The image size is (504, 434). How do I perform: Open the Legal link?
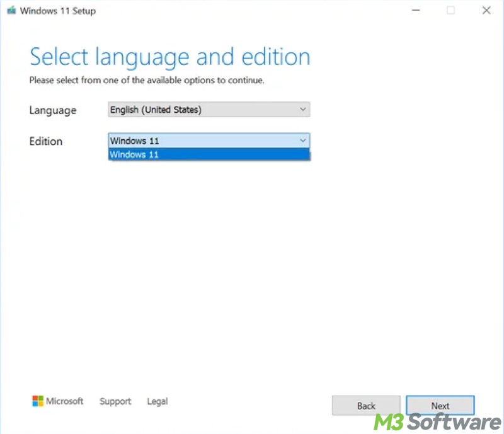[x=157, y=401]
